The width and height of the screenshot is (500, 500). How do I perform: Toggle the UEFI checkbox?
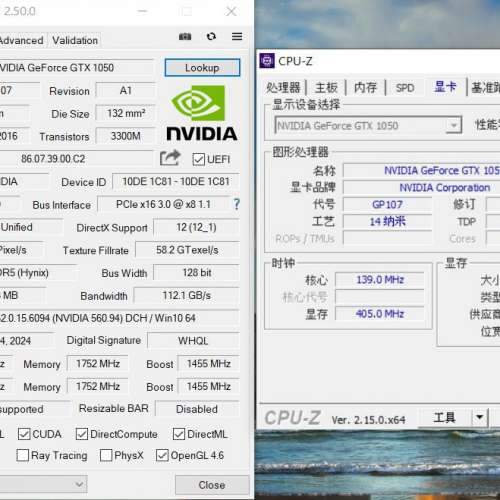tap(198, 159)
